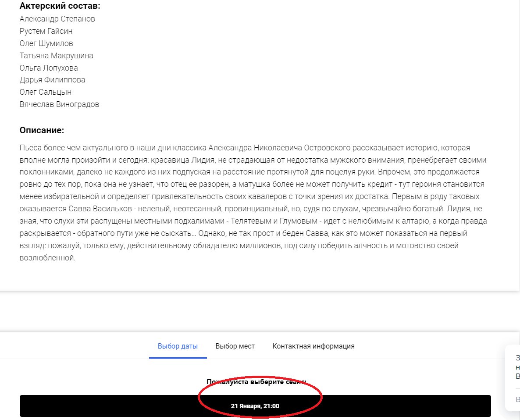Viewport: 520px width, 420px height.
Task: Click cast member Рустем Гайсин
Action: [x=46, y=31]
